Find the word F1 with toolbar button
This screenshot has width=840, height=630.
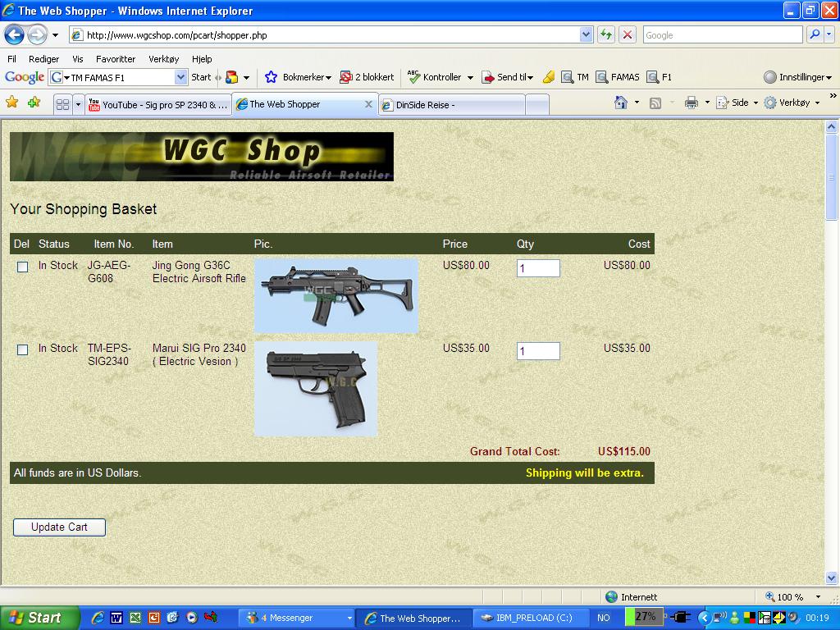(x=659, y=77)
